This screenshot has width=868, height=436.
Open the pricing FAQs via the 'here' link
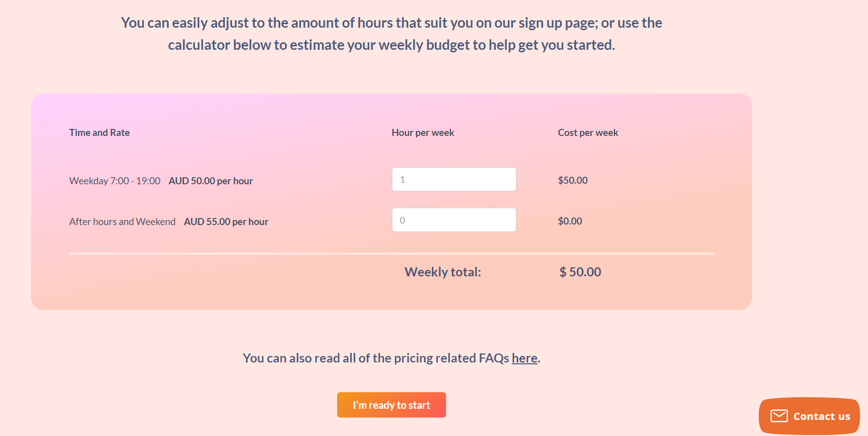tap(524, 358)
